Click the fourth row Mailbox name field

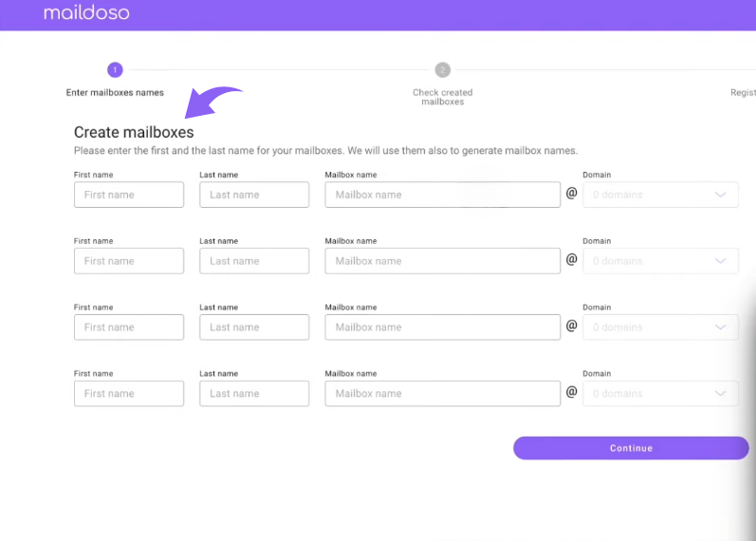tap(442, 394)
